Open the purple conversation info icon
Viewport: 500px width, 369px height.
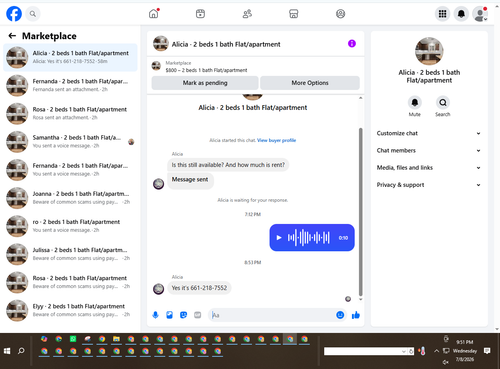[x=352, y=44]
